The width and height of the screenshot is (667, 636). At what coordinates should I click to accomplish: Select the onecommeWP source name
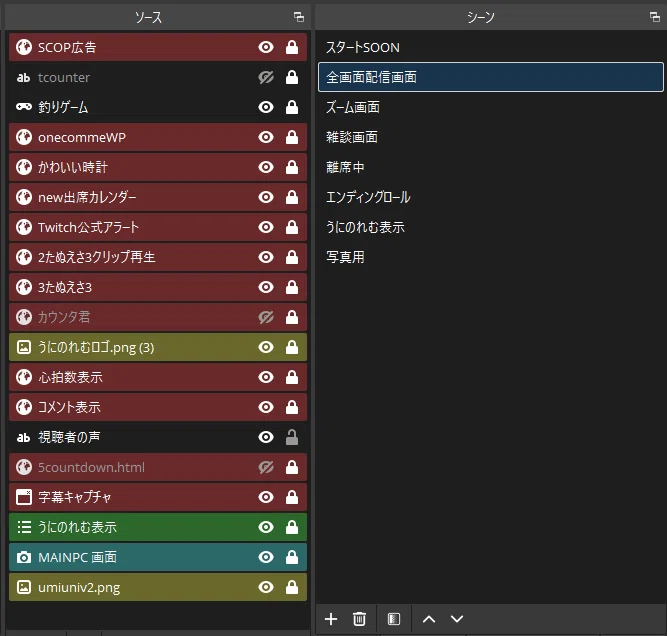tap(82, 137)
